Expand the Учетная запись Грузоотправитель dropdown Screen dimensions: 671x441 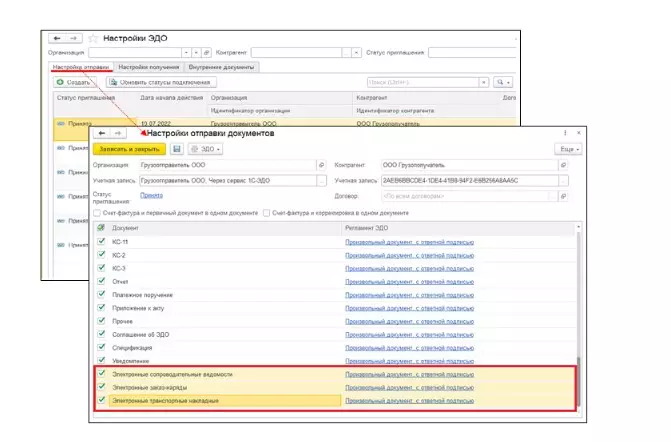click(321, 181)
